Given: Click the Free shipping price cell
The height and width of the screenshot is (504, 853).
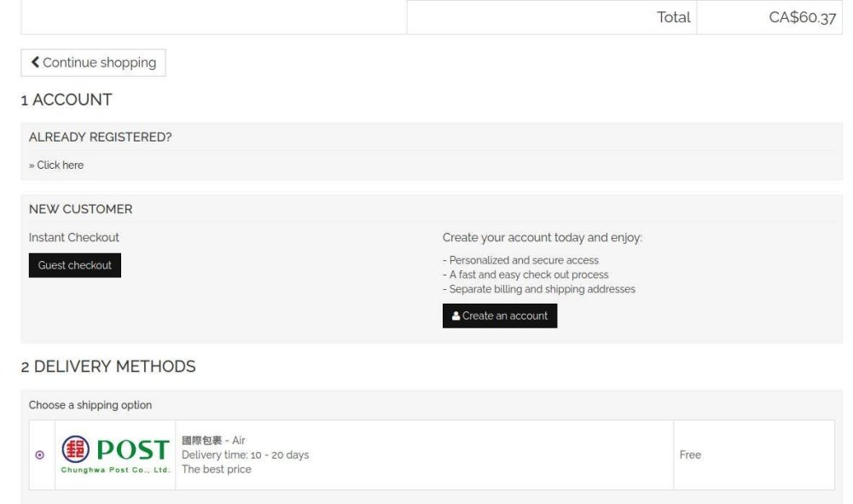Looking at the screenshot, I should [x=690, y=455].
